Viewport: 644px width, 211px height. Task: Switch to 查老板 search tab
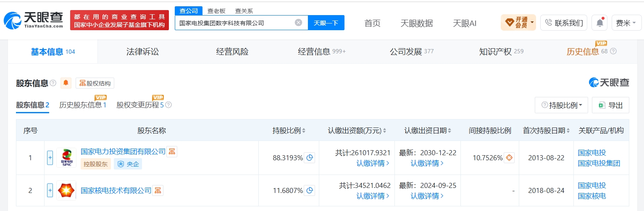tap(216, 11)
